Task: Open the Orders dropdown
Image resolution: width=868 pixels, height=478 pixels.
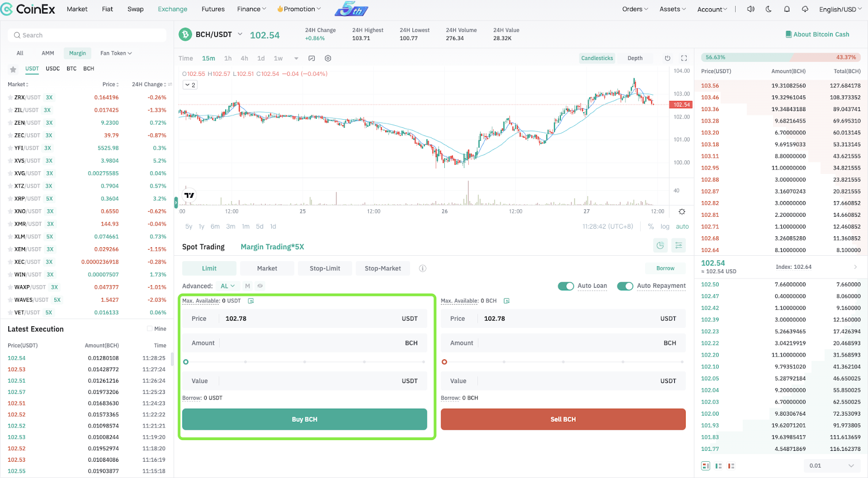Action: 635,9
